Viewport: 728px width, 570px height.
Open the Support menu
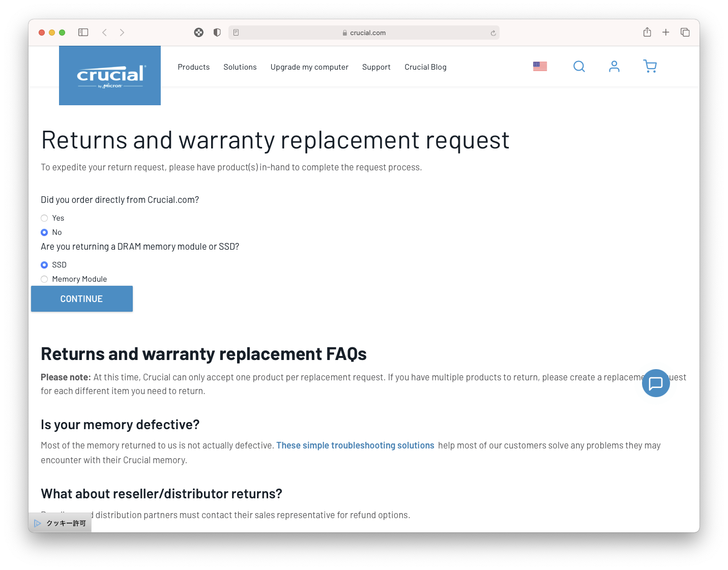point(376,67)
